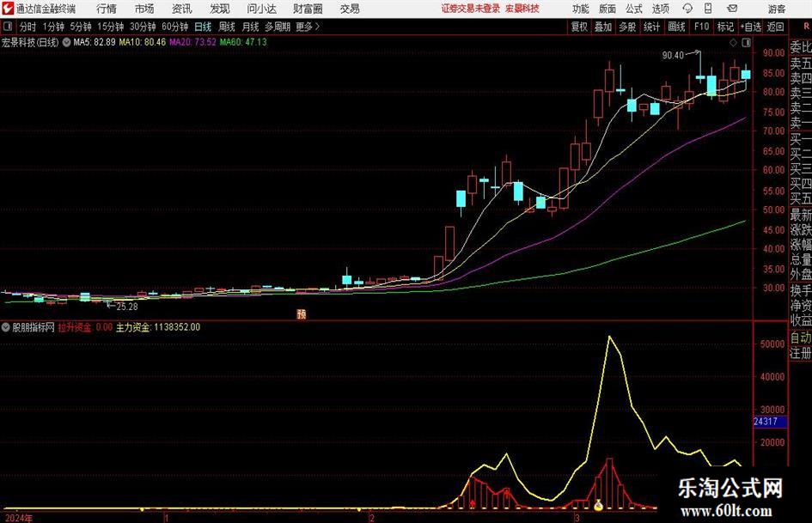The width and height of the screenshot is (812, 523).
Task: Click the 叠加 overlay button
Action: click(x=603, y=27)
